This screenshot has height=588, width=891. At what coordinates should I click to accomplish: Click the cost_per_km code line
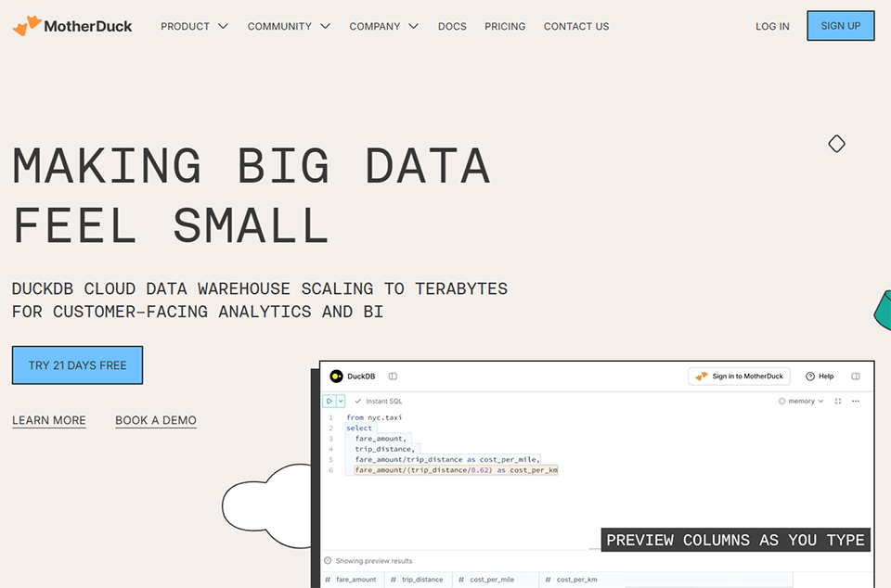point(457,470)
